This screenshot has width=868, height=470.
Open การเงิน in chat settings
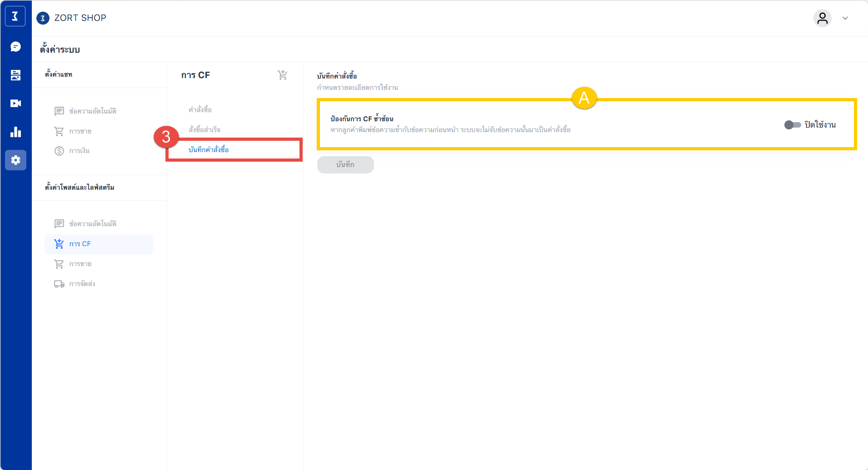pyautogui.click(x=79, y=151)
